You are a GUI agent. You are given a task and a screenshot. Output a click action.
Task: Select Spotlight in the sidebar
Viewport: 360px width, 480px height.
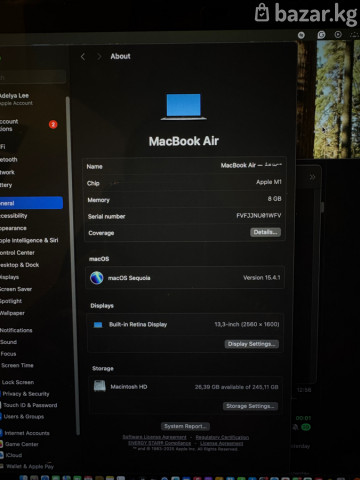pos(11,301)
